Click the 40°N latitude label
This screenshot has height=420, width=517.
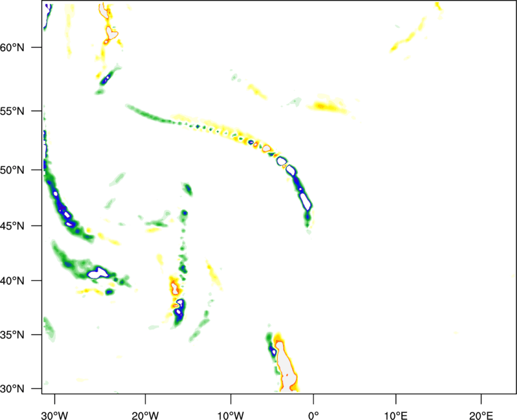click(12, 281)
